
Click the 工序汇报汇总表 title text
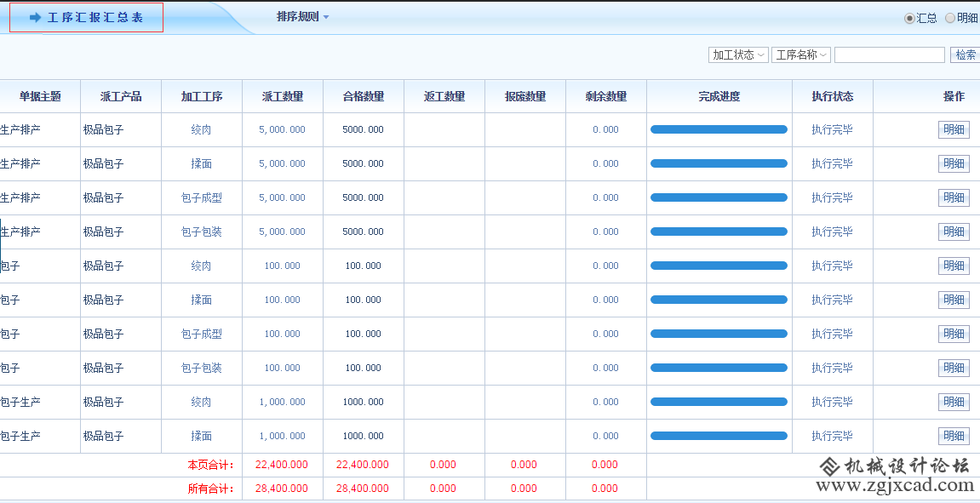pyautogui.click(x=95, y=18)
